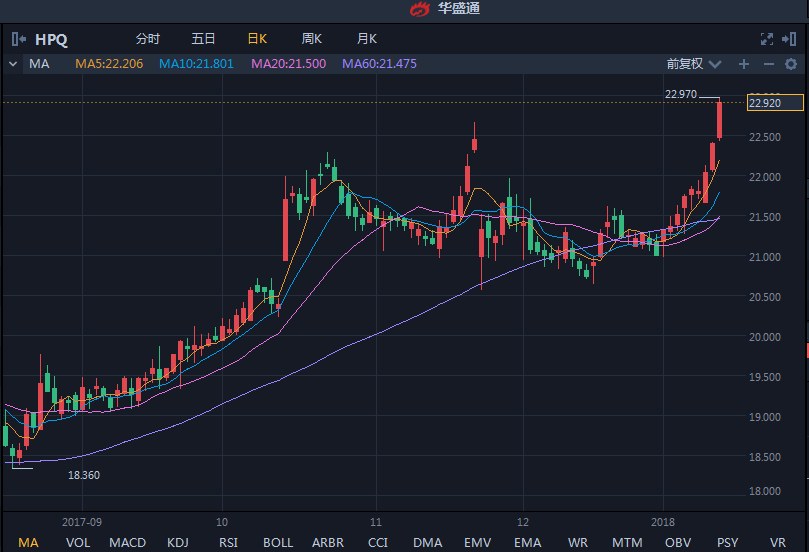Zoom out chart with minus icon
This screenshot has width=809, height=552.
click(768, 64)
